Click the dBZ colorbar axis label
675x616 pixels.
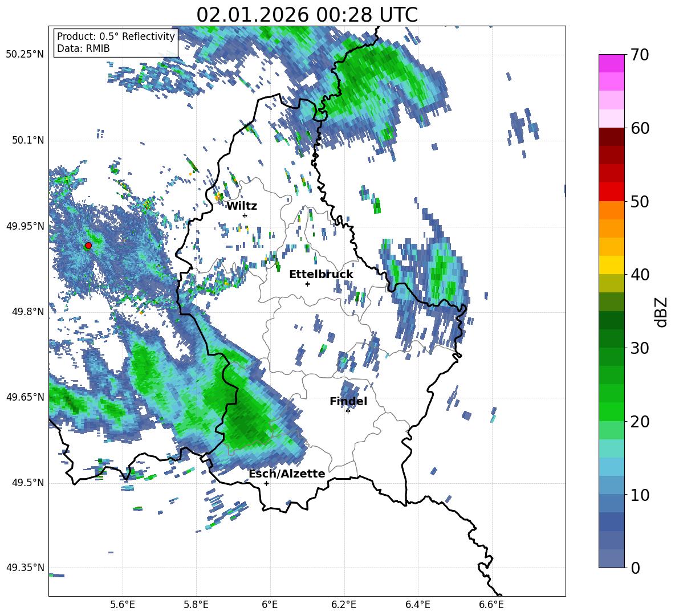coord(661,312)
